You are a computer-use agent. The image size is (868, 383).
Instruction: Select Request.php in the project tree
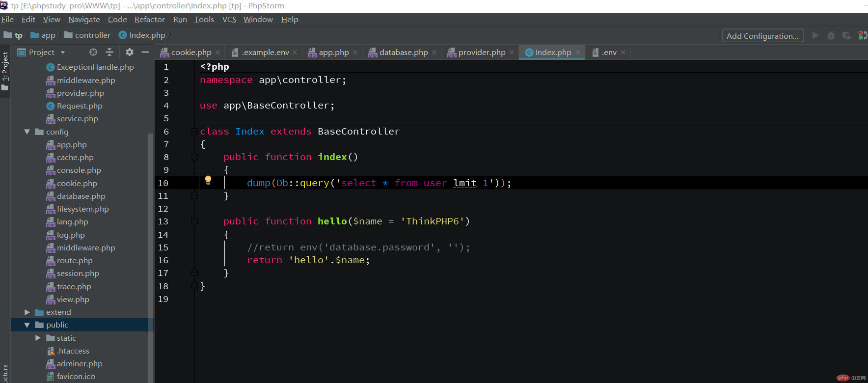point(80,106)
